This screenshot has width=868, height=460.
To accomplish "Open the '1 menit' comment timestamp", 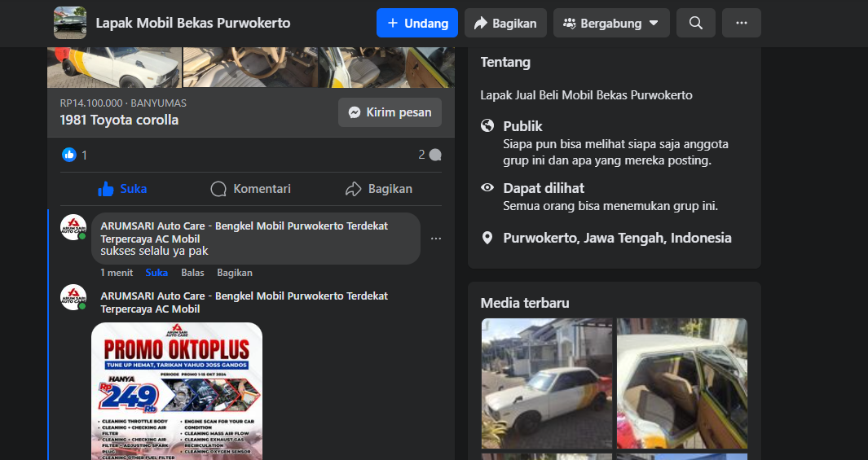I will 117,273.
